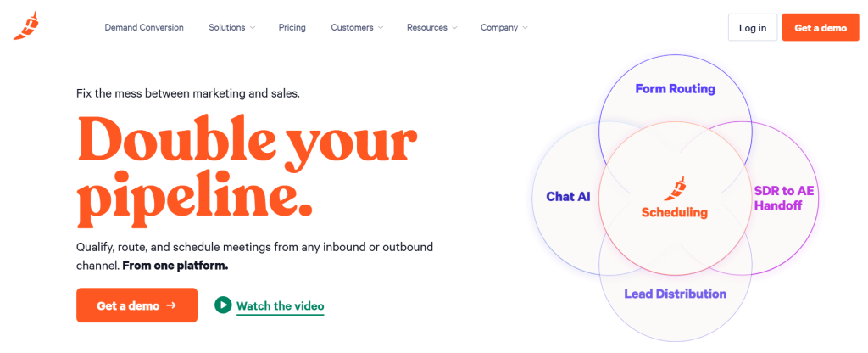Screen dimensions: 868x353
Task: Click the Log in button
Action: 752,27
